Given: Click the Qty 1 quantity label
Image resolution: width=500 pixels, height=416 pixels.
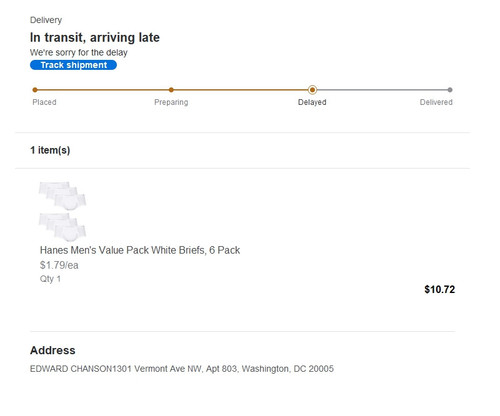Looking at the screenshot, I should pyautogui.click(x=50, y=279).
